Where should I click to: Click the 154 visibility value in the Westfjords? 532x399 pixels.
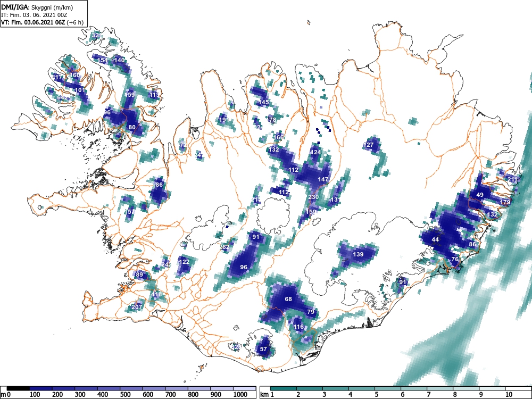pos(103,61)
